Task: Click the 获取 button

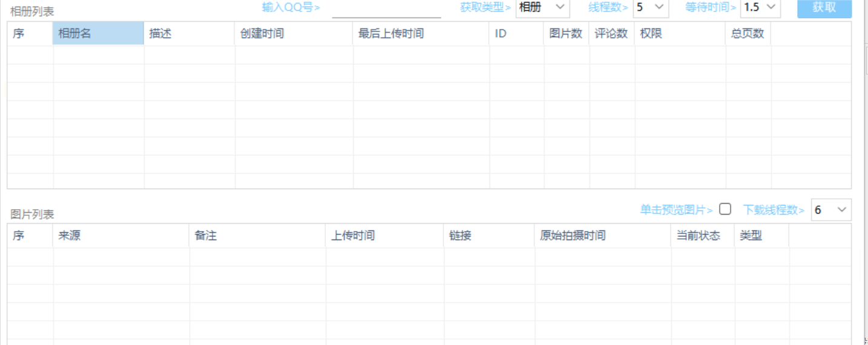Action: (x=824, y=8)
